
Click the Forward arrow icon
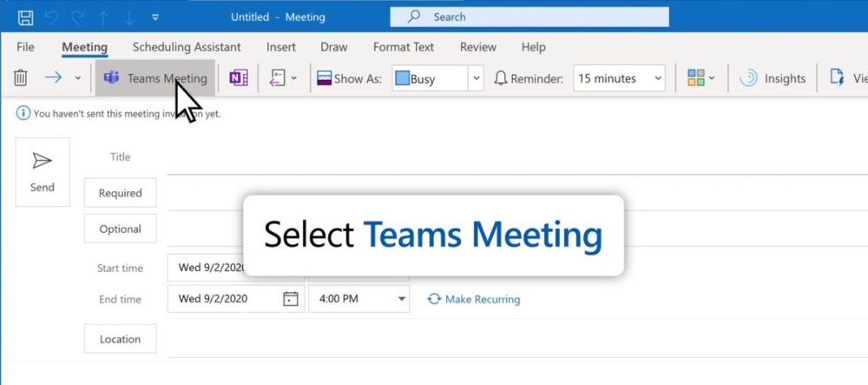(x=54, y=78)
